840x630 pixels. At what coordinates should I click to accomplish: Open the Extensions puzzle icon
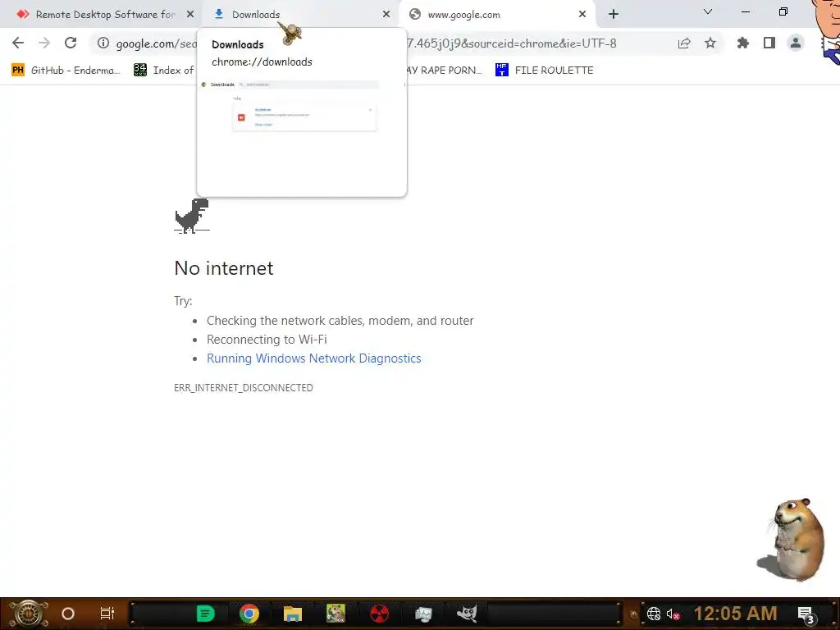coord(743,43)
